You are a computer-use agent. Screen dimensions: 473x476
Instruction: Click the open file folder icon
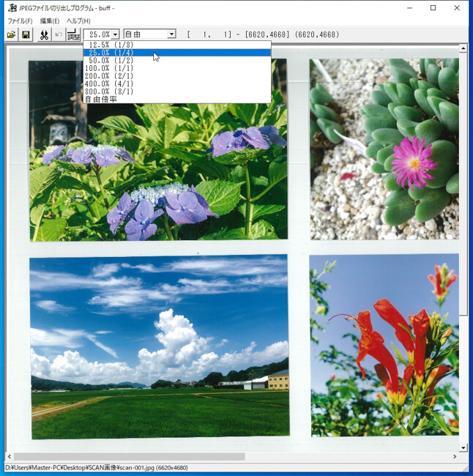tap(12, 34)
